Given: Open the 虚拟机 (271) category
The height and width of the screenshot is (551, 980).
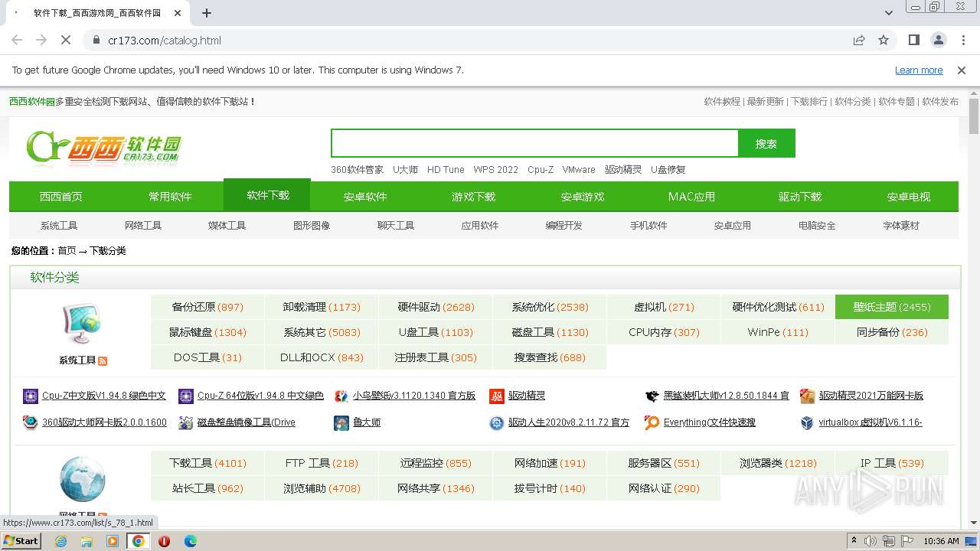Looking at the screenshot, I should [x=664, y=307].
